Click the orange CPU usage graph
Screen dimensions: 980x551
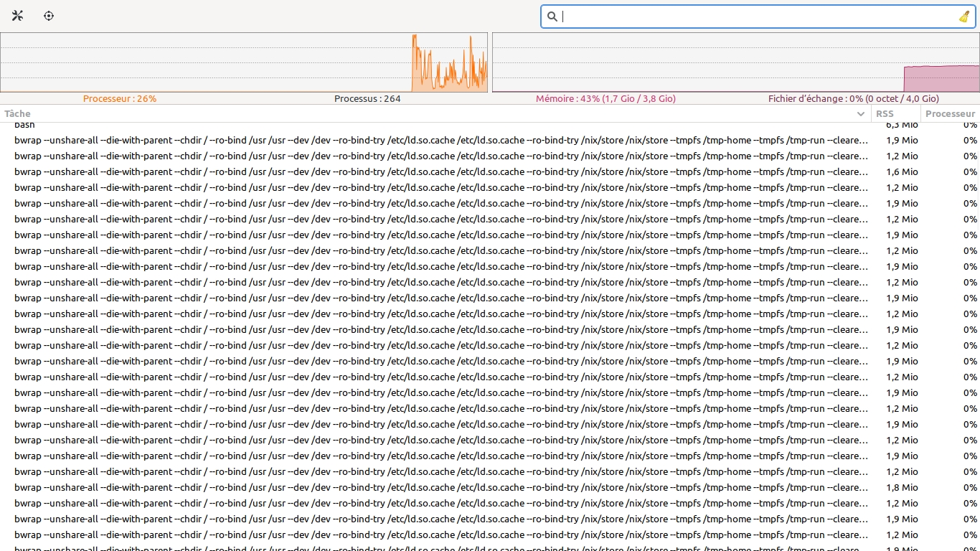click(244, 62)
